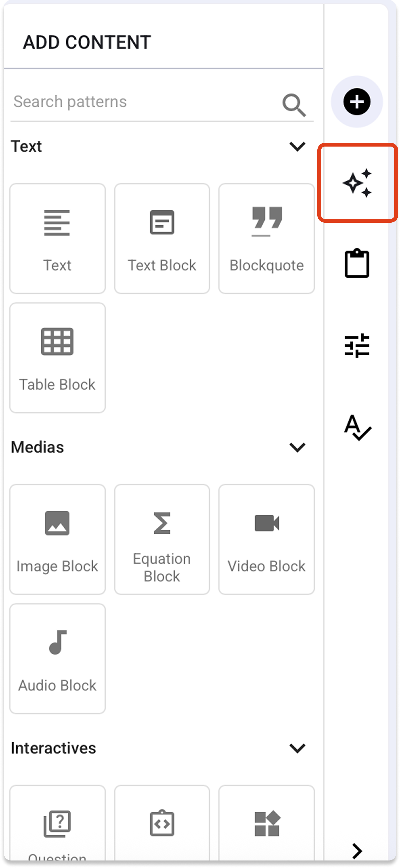Insert a Table Block
400x868 pixels.
click(58, 357)
